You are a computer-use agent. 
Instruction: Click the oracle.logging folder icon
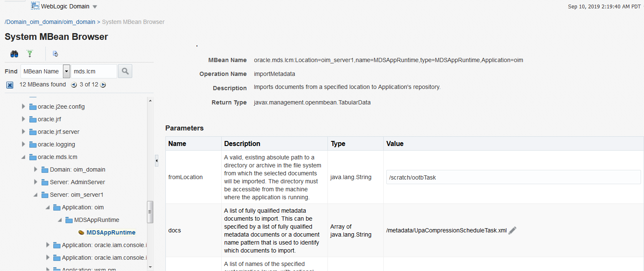(x=33, y=144)
